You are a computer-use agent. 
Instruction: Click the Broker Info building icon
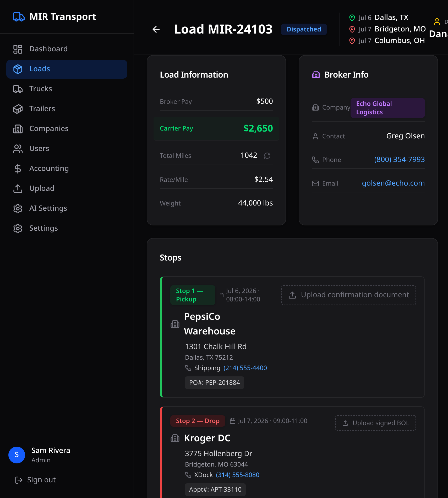tap(316, 75)
